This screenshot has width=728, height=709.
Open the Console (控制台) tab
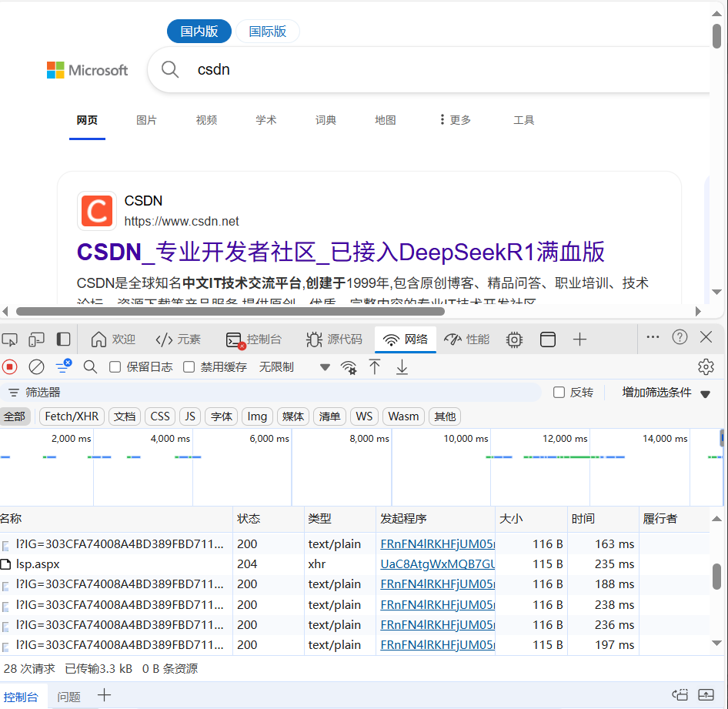(253, 339)
